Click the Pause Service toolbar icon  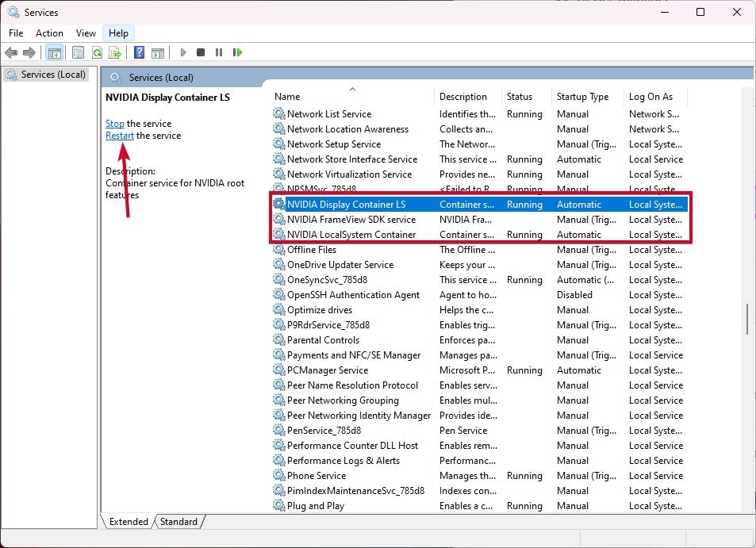tap(219, 52)
